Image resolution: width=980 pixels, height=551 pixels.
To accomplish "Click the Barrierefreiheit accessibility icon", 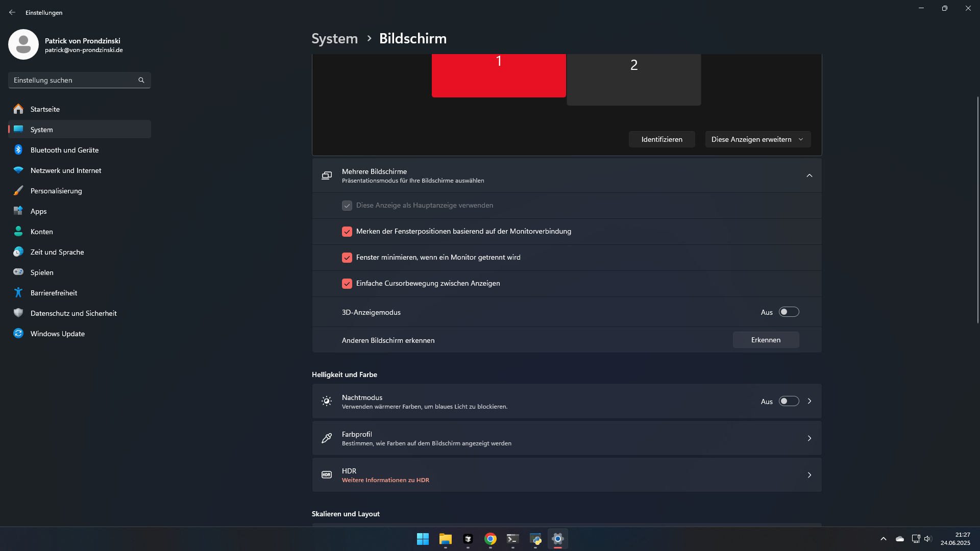I will pyautogui.click(x=18, y=293).
